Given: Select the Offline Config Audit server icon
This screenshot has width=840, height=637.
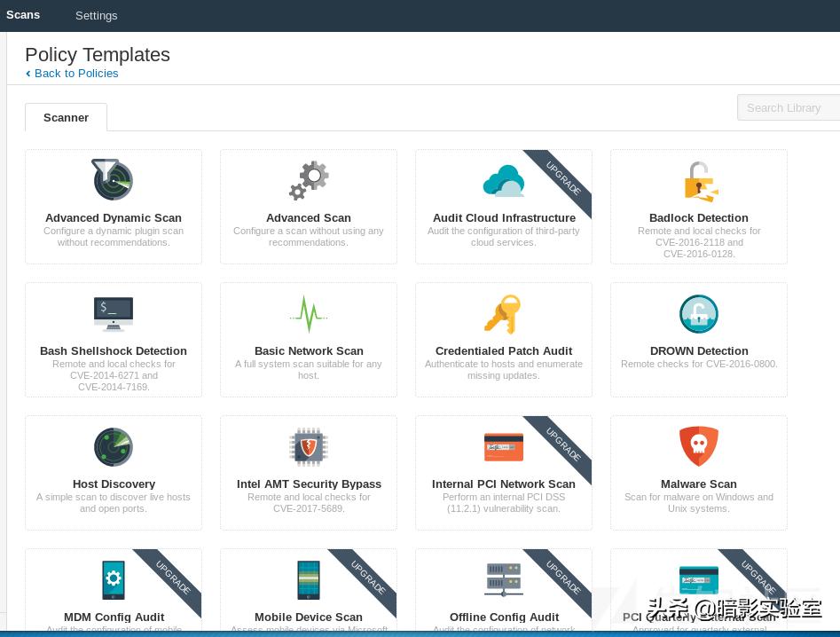Looking at the screenshot, I should (503, 580).
